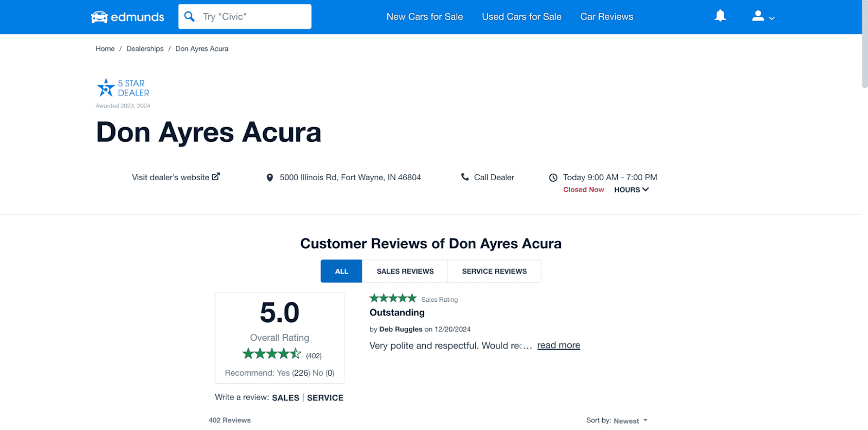868x430 pixels.
Task: Click Call Dealer
Action: point(494,178)
